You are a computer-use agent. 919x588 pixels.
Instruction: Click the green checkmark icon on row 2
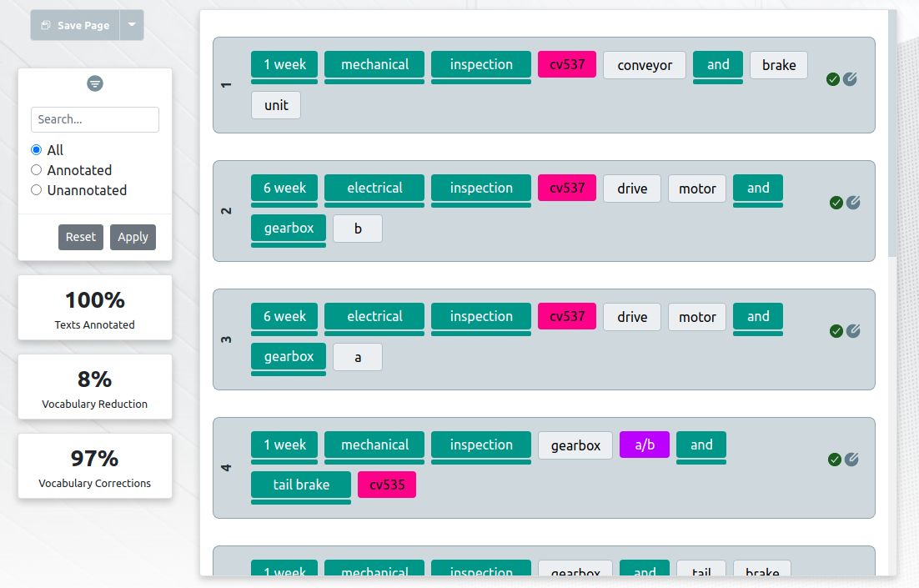836,203
